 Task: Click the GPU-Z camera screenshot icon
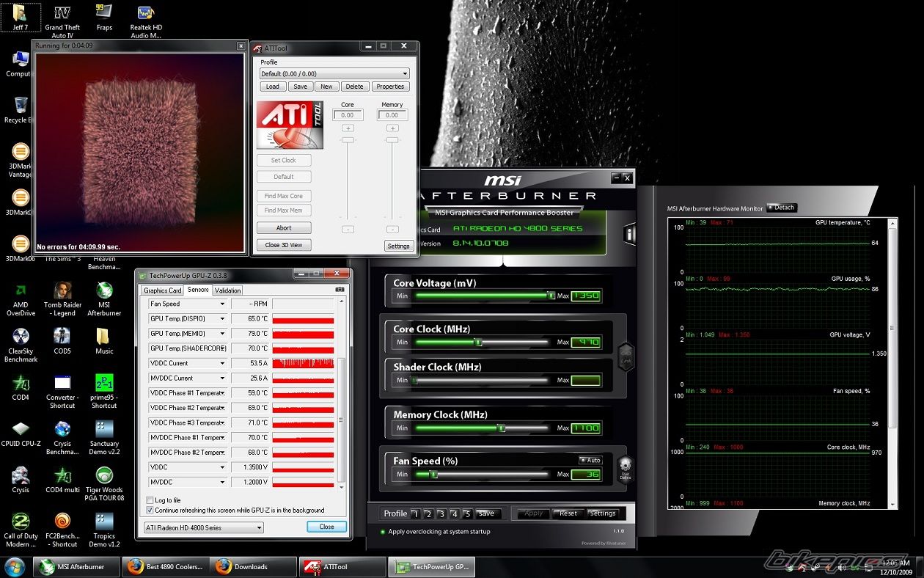click(340, 290)
